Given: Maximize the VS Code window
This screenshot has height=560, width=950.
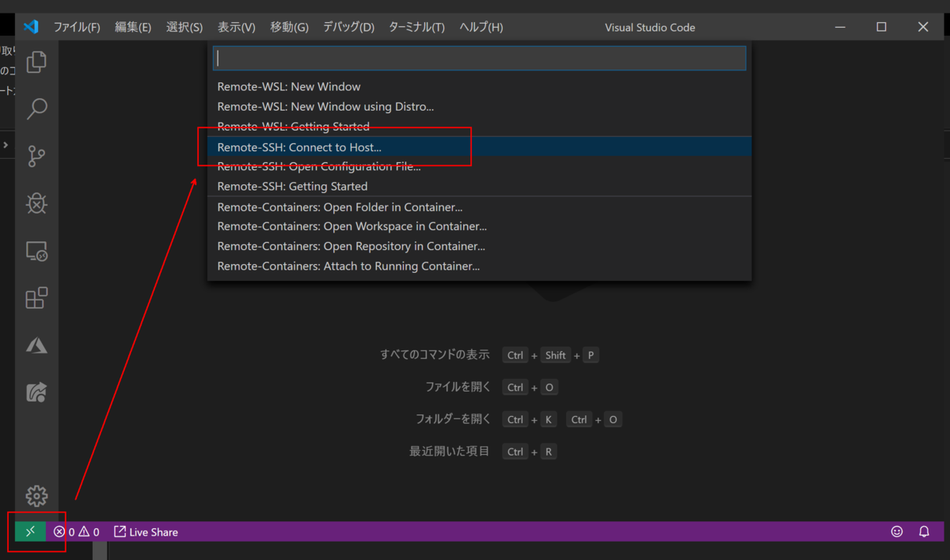Looking at the screenshot, I should coord(881,27).
